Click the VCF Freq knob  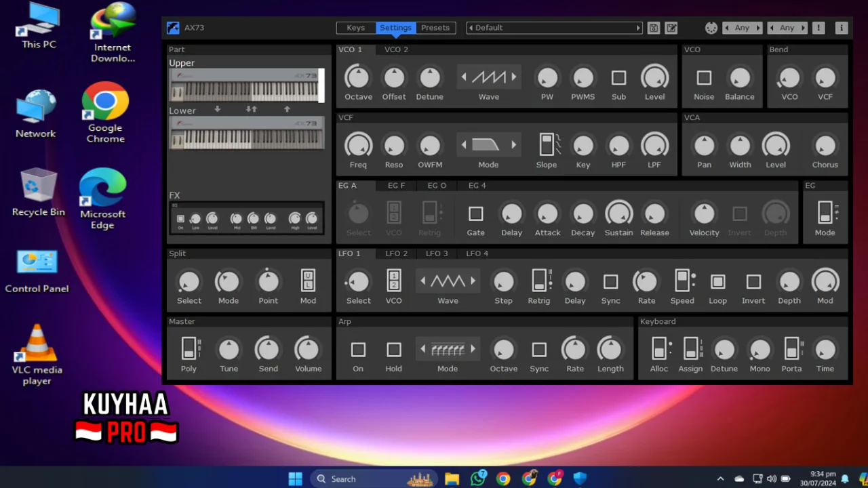358,146
